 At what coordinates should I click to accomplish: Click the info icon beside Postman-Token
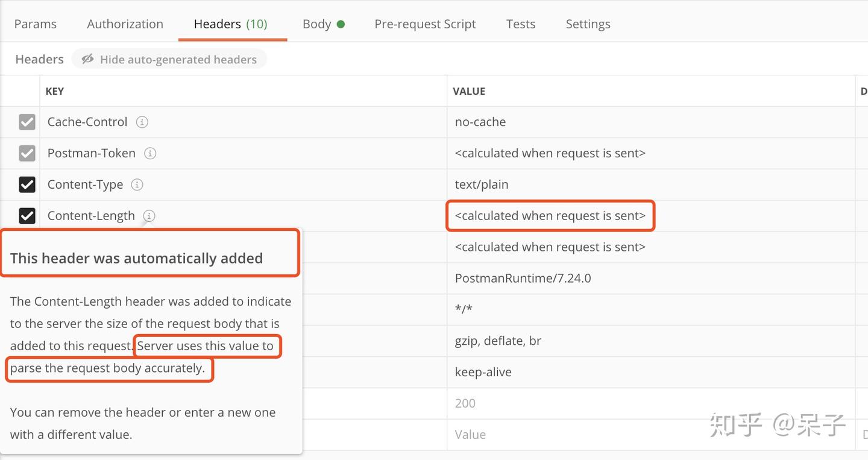coord(150,153)
